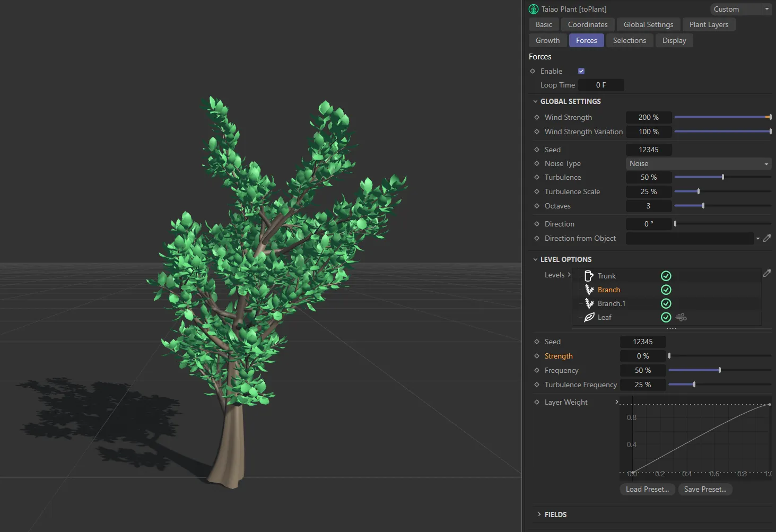Click the Branch level twig icon

coord(590,290)
